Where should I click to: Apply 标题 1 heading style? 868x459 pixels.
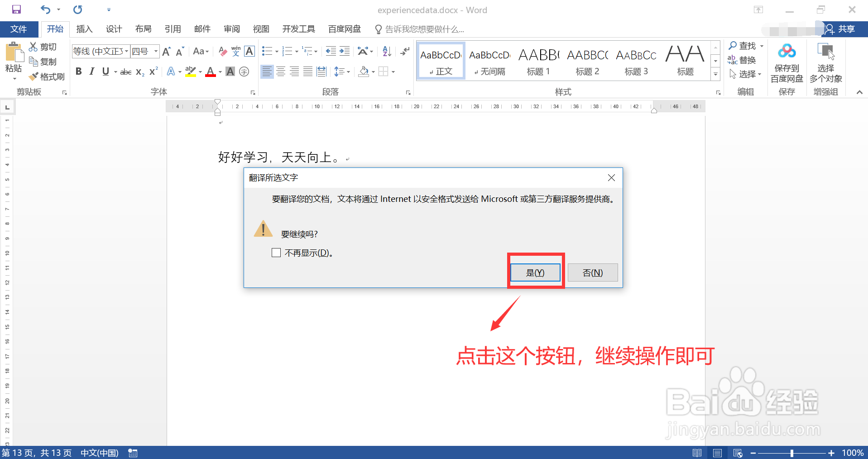click(x=538, y=61)
